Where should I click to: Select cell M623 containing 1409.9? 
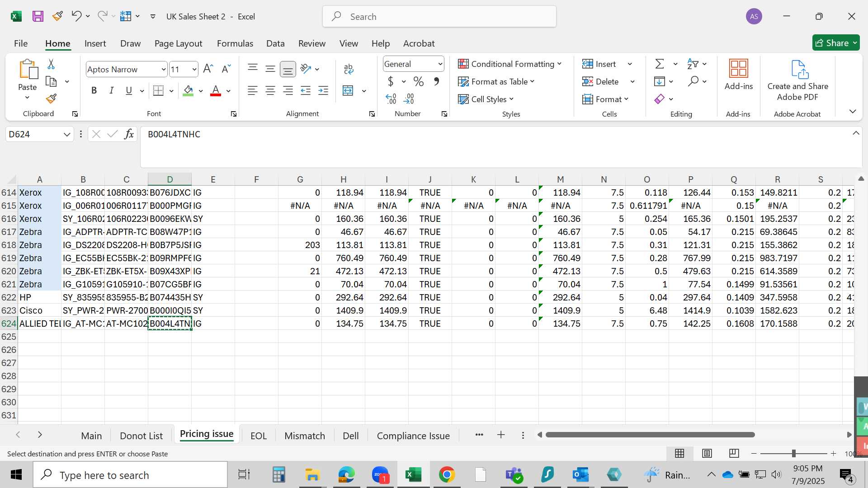tap(560, 310)
